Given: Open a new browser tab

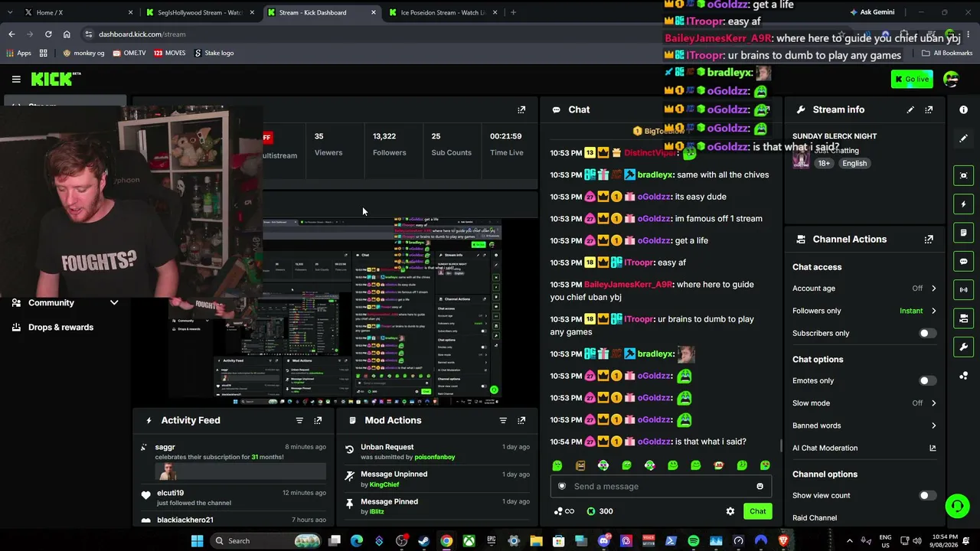Looking at the screenshot, I should [x=513, y=12].
